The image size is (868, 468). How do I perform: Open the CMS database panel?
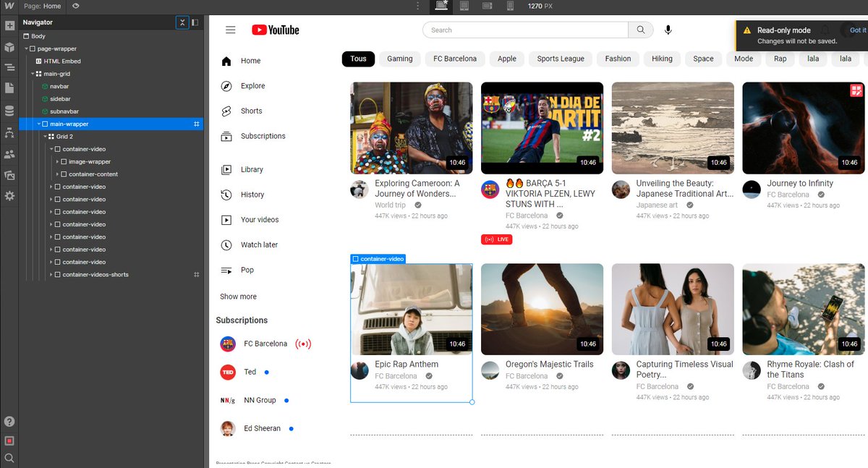[9, 111]
